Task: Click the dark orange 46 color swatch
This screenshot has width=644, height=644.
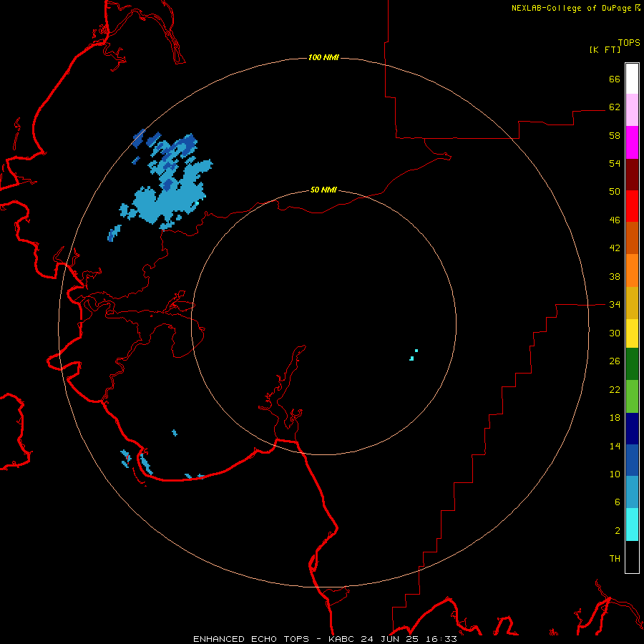Action: coord(632,238)
